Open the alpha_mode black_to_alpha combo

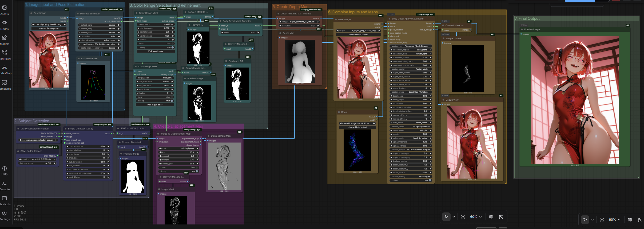(411, 138)
